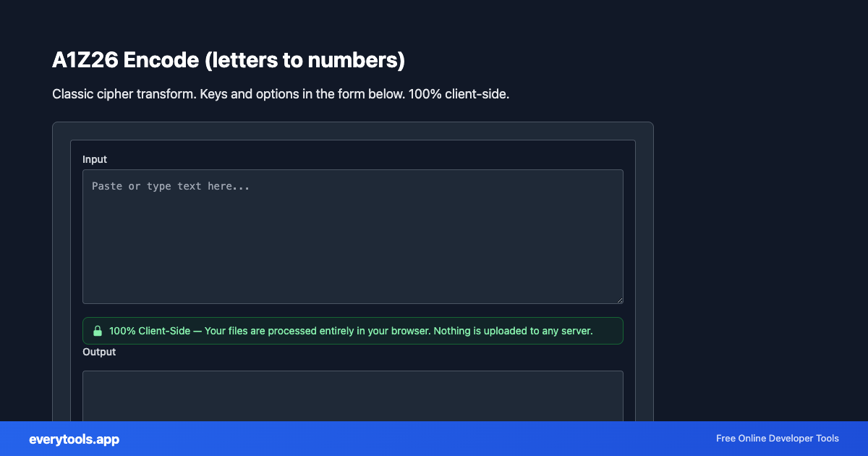868x456 pixels.
Task: Click the blue footer bar
Action: point(434,439)
